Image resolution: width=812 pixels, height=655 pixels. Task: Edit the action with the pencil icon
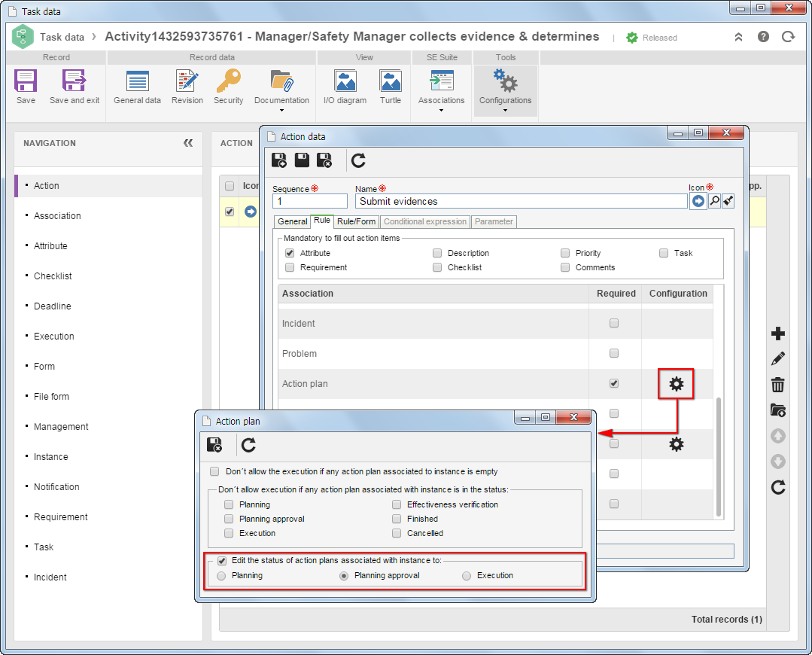[778, 358]
